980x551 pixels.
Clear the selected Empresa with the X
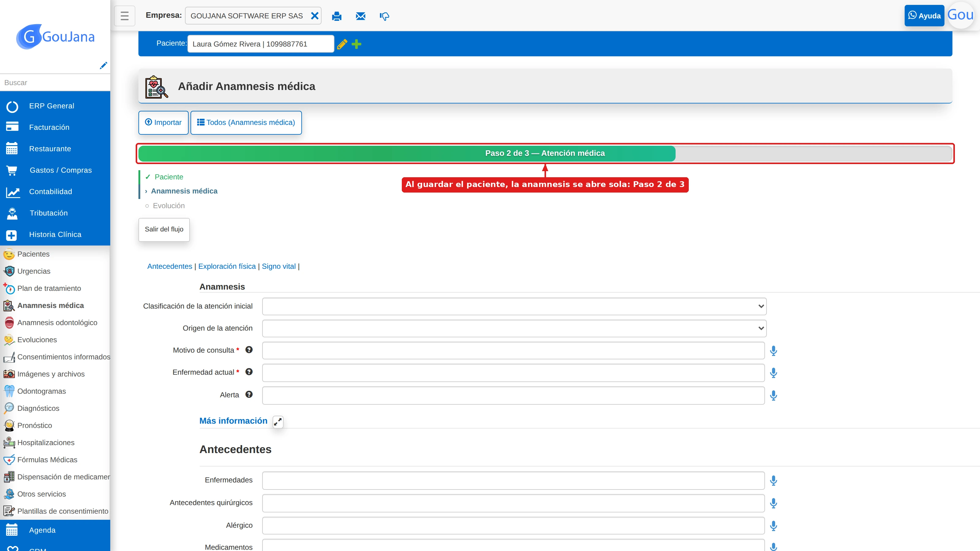[x=315, y=16]
